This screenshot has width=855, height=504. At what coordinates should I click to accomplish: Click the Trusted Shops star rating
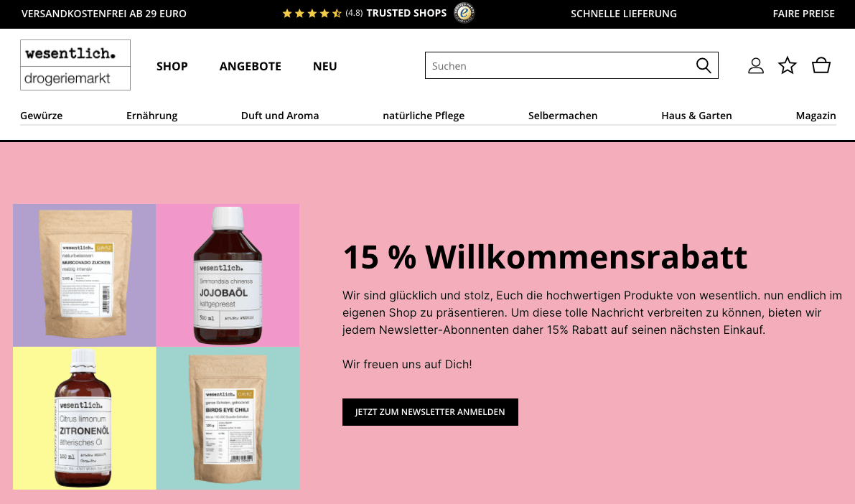[312, 14]
